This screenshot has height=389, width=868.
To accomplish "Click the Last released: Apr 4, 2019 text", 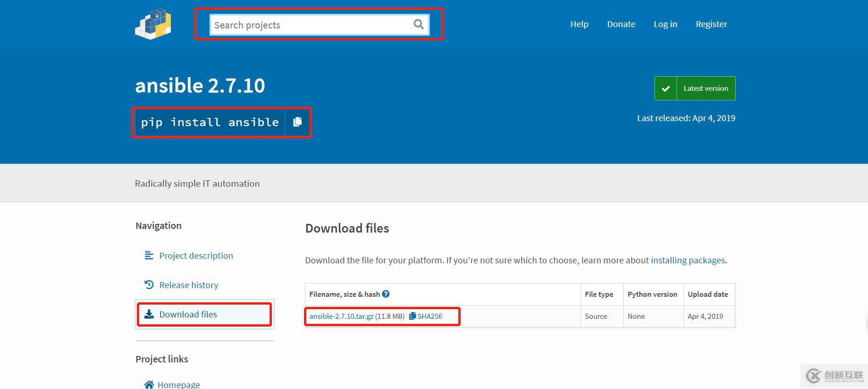I will (686, 118).
